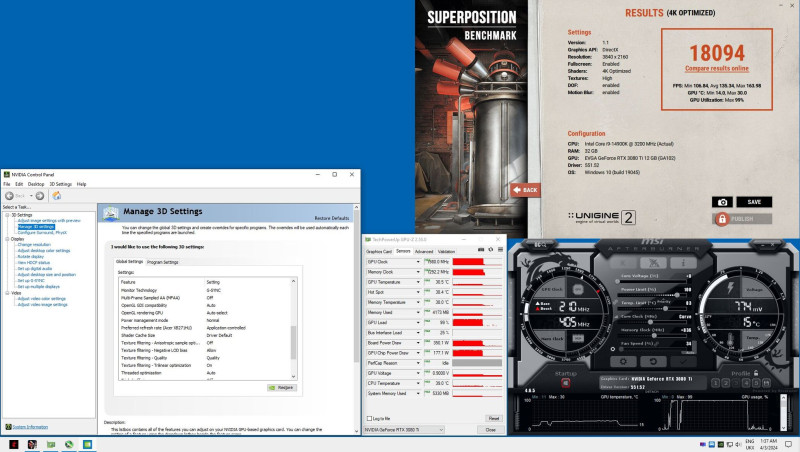Screen dimensions: 800x452
Task: Click Afterburner K button at top
Action: (x=623, y=263)
